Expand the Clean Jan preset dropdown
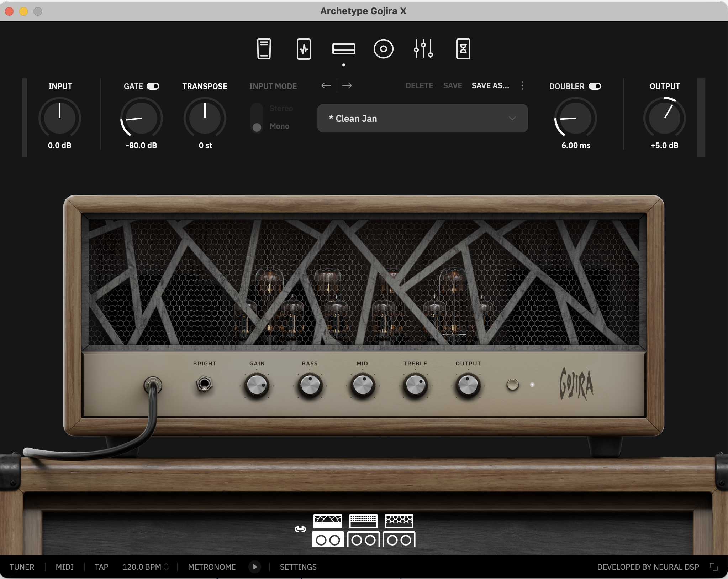 [422, 118]
